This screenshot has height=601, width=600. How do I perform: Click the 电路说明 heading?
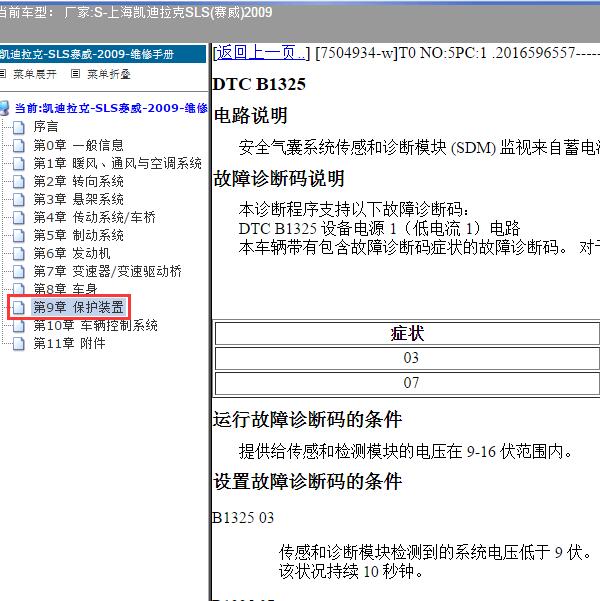250,115
